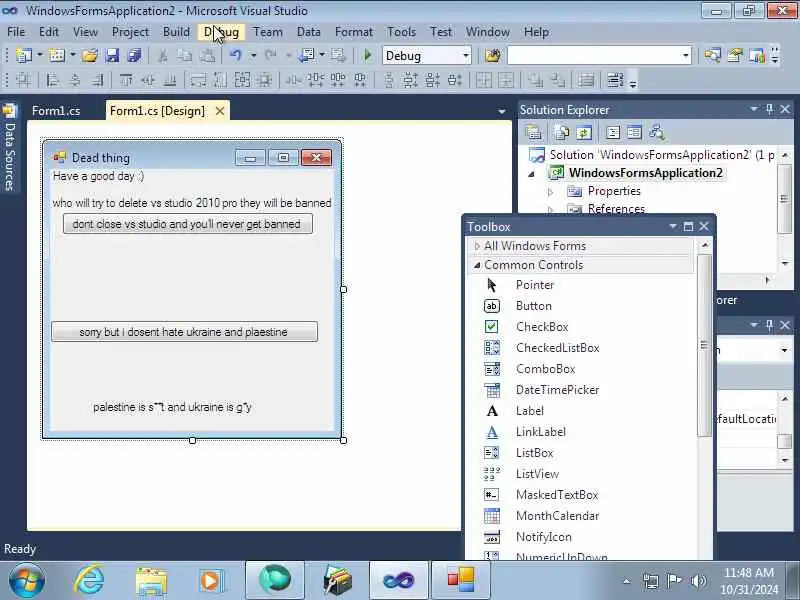Select the ComboBox control in Toolbox

(545, 368)
